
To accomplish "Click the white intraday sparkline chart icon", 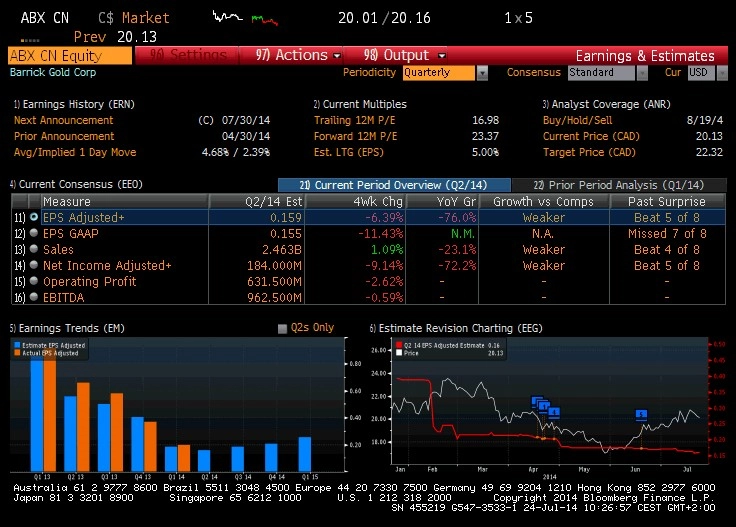I will (228, 17).
